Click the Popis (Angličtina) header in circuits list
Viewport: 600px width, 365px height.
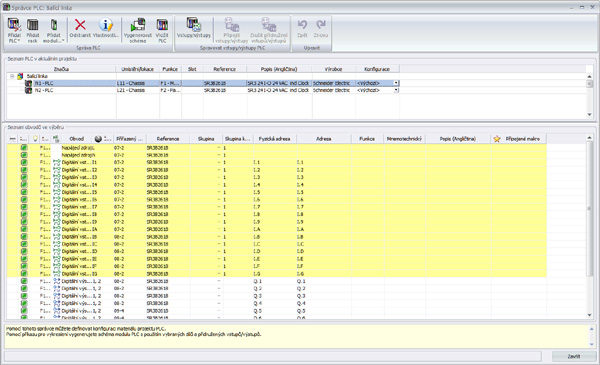point(458,139)
